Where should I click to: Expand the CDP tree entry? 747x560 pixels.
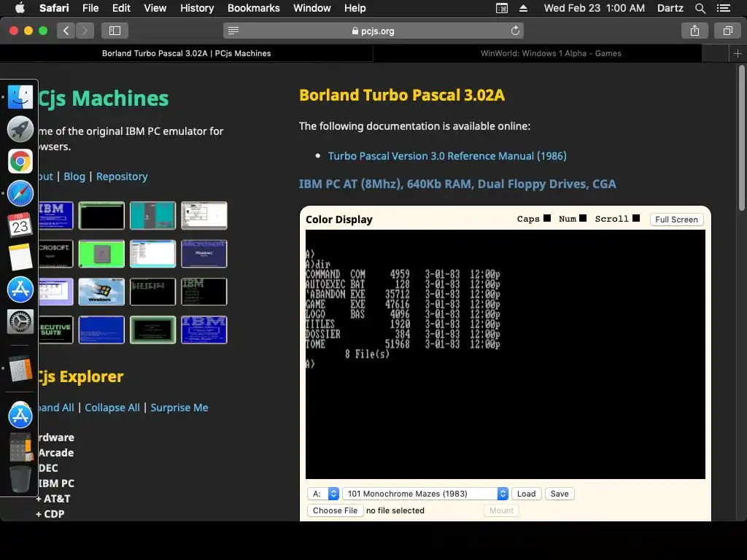coord(50,514)
